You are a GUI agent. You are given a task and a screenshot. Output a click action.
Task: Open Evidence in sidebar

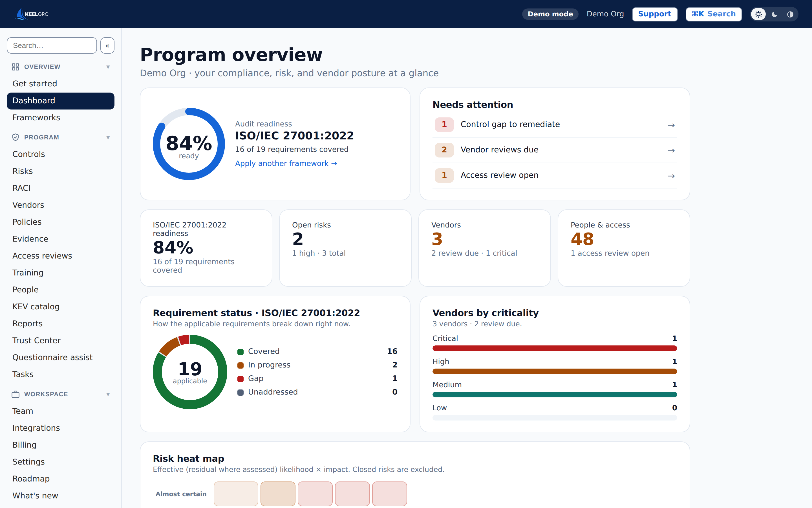point(60,239)
